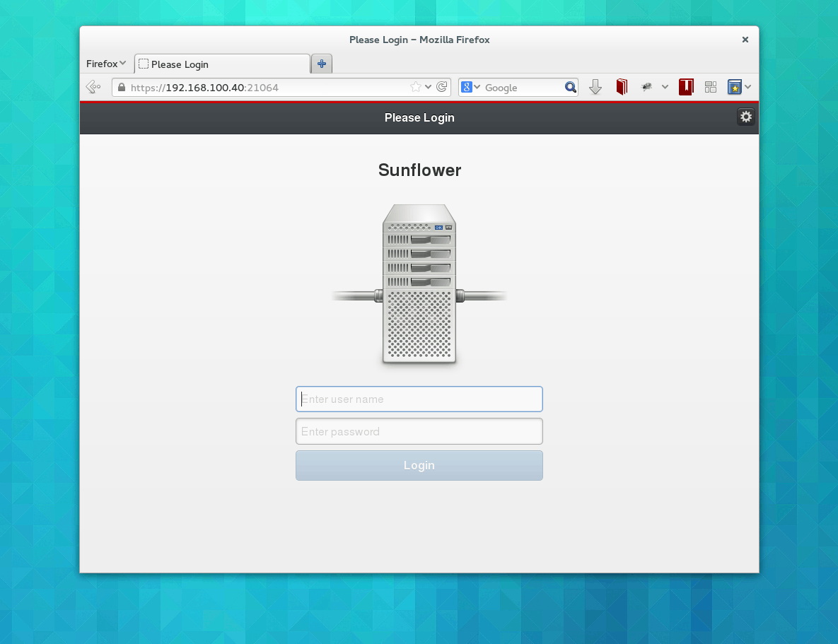Image resolution: width=838 pixels, height=644 pixels.
Task: Expand the bug extension dropdown arrow
Action: [665, 86]
